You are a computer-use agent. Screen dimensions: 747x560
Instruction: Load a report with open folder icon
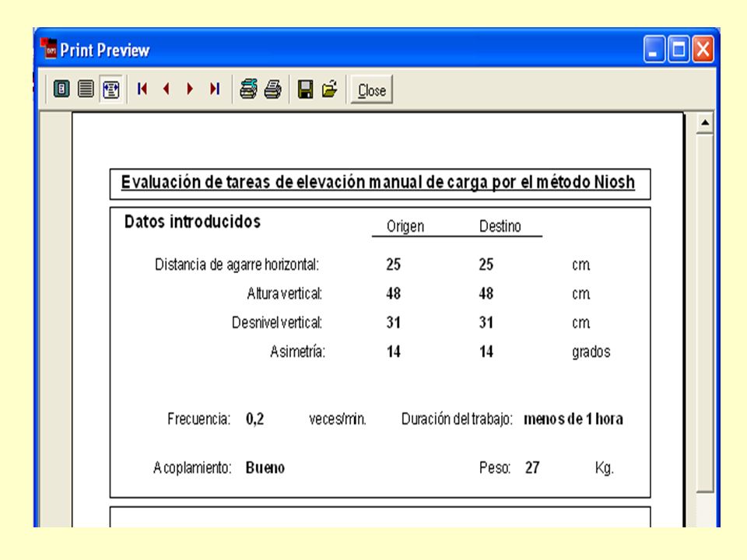[x=330, y=89]
